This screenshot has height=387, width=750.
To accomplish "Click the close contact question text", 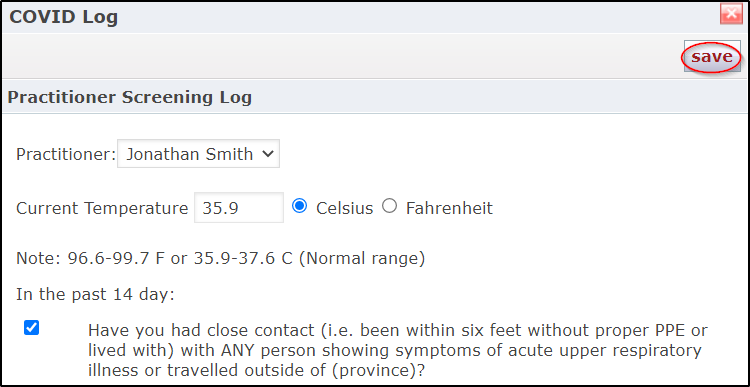I will (397, 350).
